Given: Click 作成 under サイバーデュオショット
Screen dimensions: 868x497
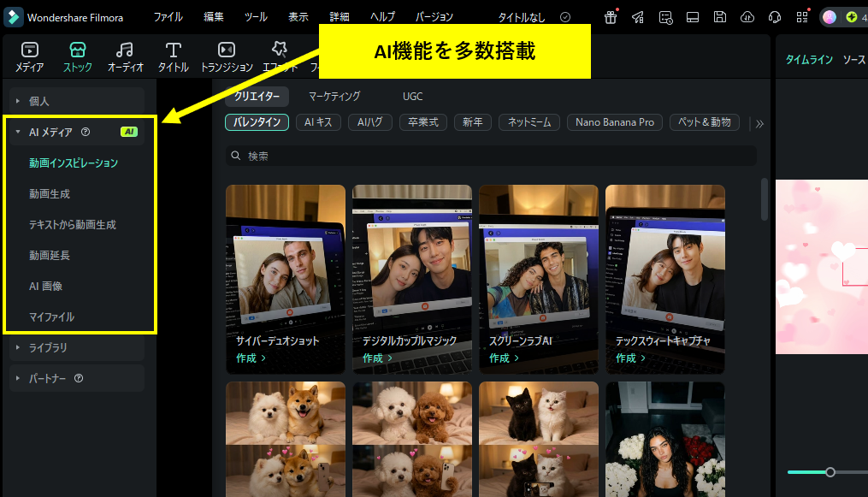Looking at the screenshot, I should pos(251,358).
